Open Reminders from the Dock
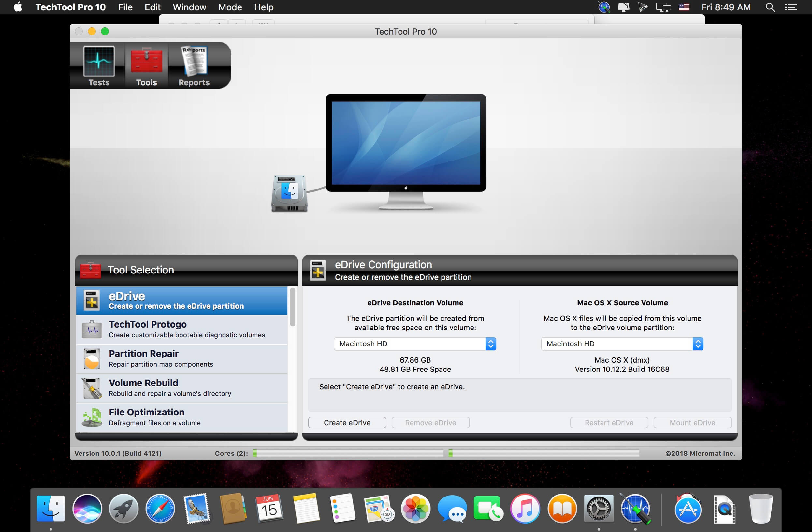 point(342,508)
